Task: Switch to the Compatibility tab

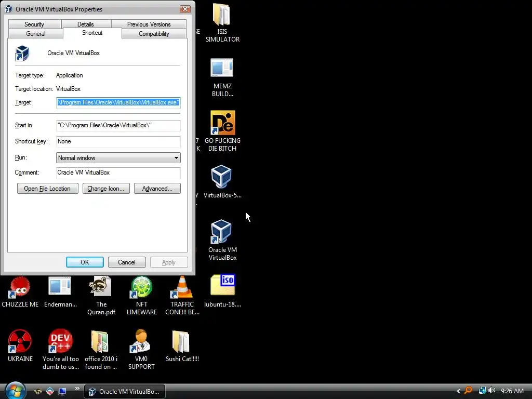Action: (154, 34)
